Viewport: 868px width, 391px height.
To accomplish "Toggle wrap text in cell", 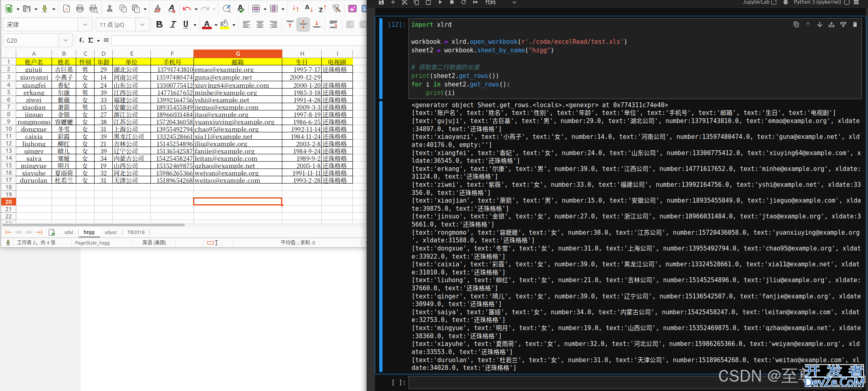I will pyautogui.click(x=333, y=25).
